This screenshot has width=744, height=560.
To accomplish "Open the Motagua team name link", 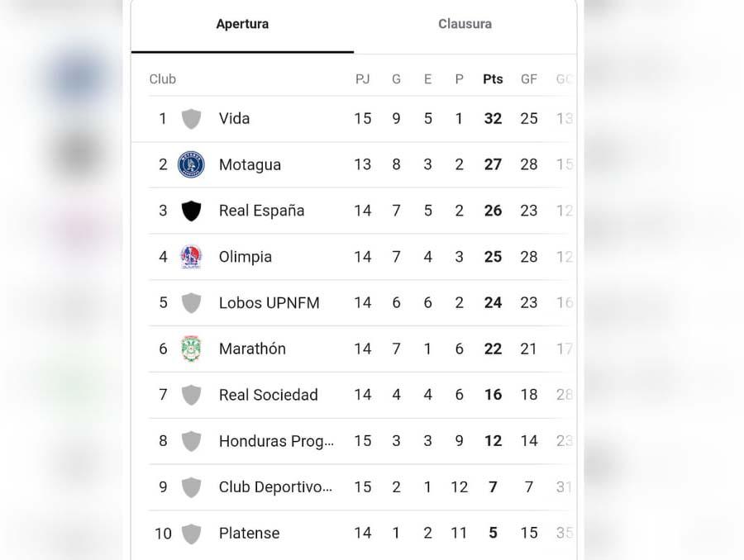I will pos(250,165).
